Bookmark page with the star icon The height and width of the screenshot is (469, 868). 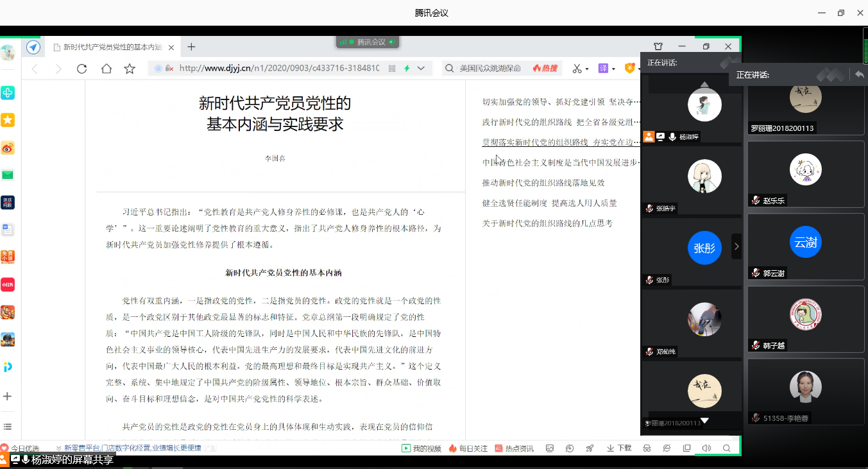[130, 69]
